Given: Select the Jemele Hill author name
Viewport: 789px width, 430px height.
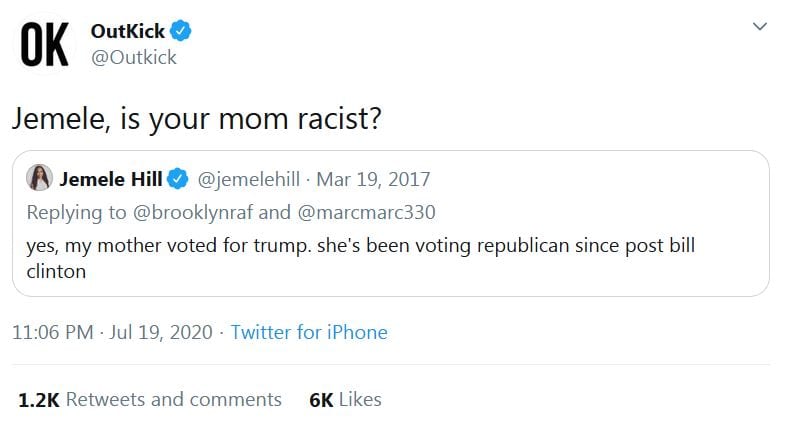Looking at the screenshot, I should click(x=110, y=180).
